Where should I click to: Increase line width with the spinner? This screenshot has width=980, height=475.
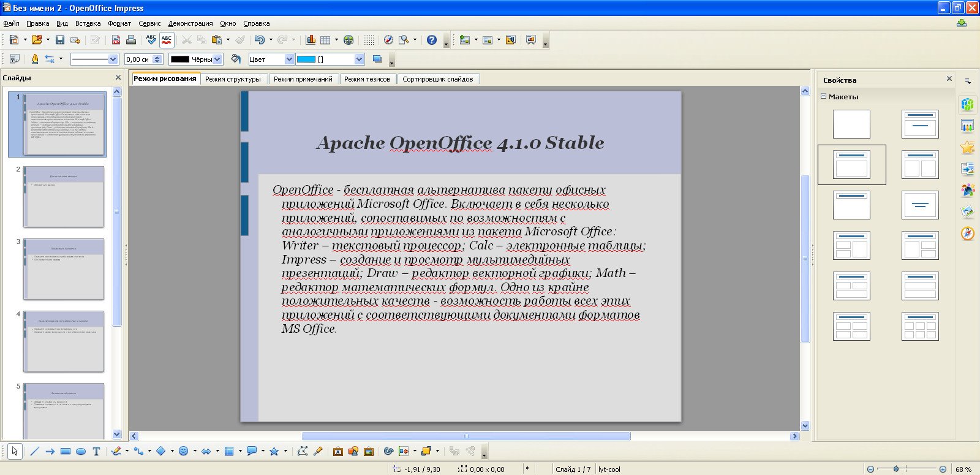[157, 57]
